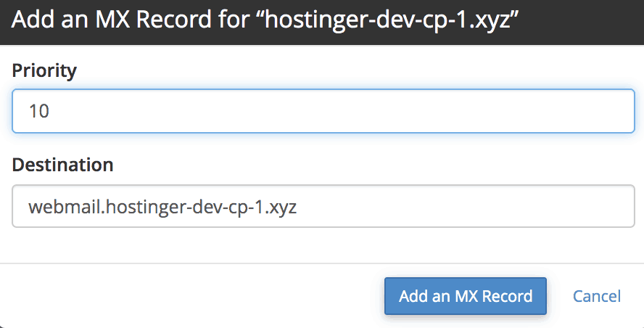
Task: Place cursor on the "10" priority value
Action: (x=38, y=112)
